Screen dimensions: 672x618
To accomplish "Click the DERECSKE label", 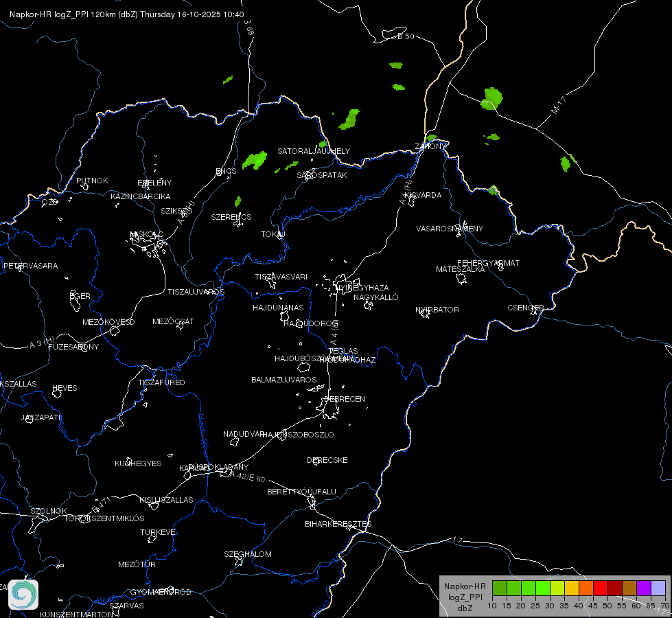I will coord(327,460).
